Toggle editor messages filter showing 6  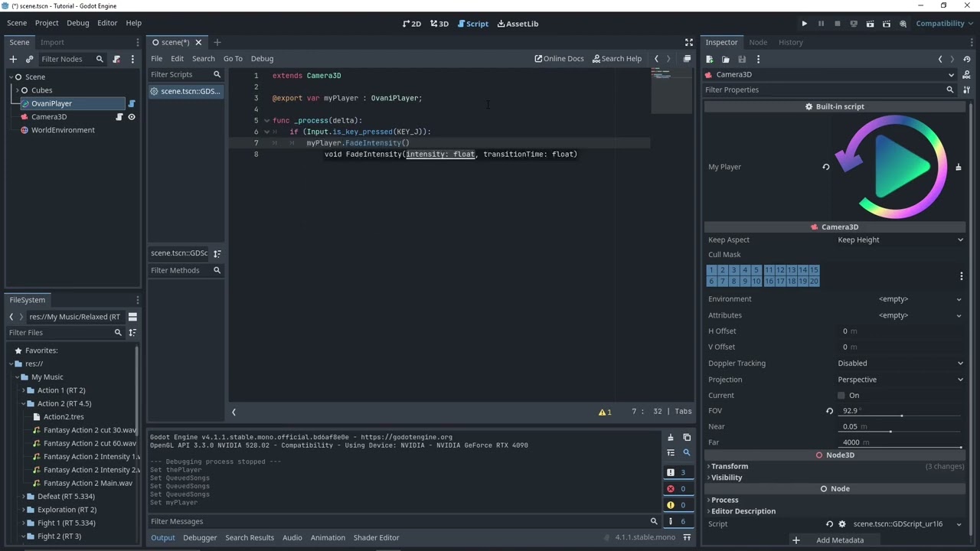point(678,521)
